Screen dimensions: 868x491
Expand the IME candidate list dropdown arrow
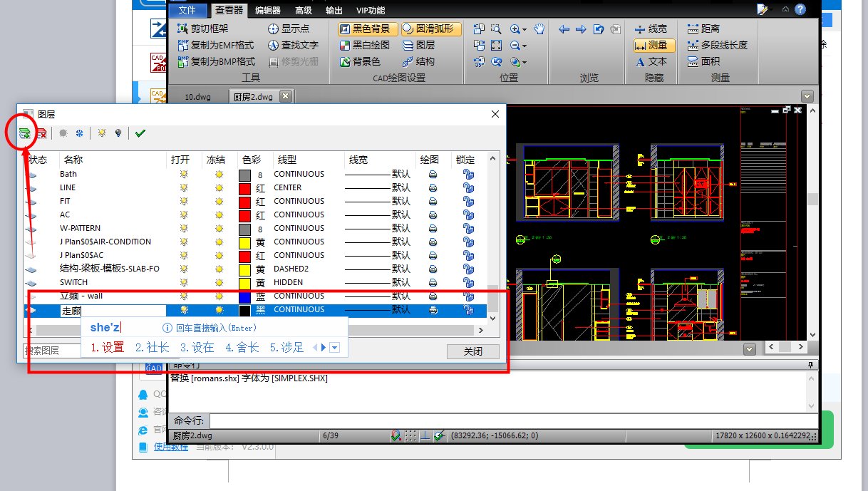(335, 348)
